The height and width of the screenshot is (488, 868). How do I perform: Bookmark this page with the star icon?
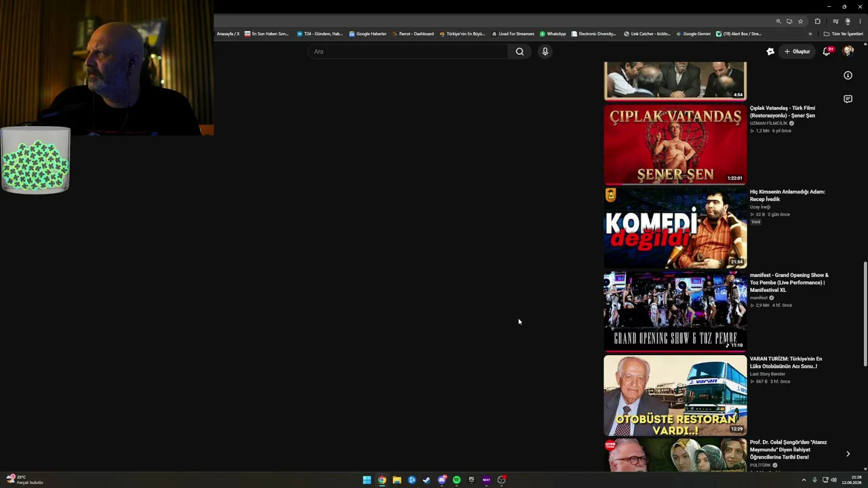coord(800,21)
